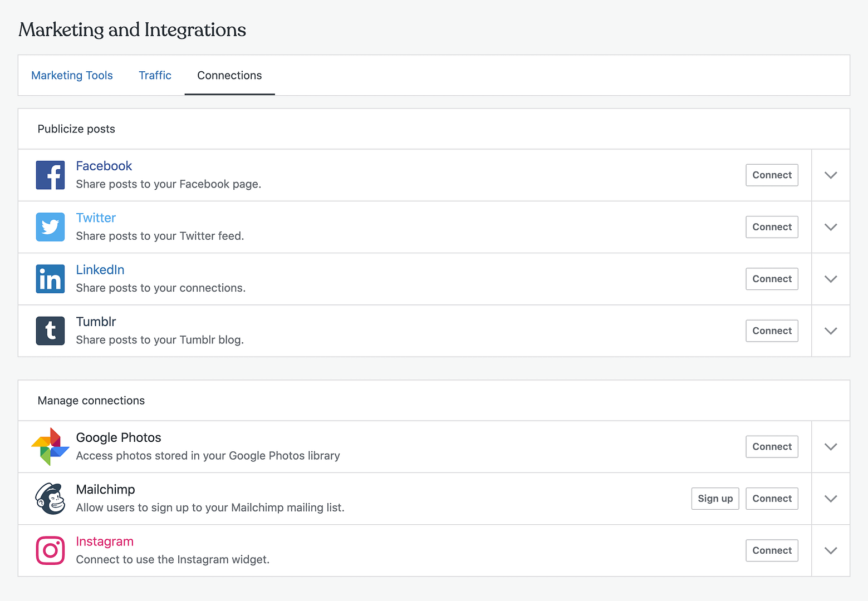Expand the Facebook row details
This screenshot has width=868, height=601.
click(830, 175)
